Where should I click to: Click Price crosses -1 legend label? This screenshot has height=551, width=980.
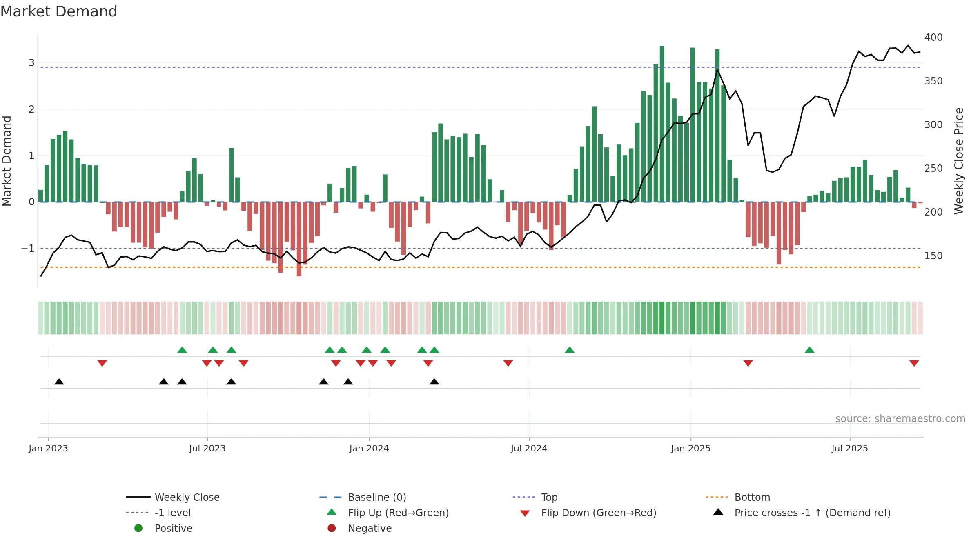click(x=812, y=513)
